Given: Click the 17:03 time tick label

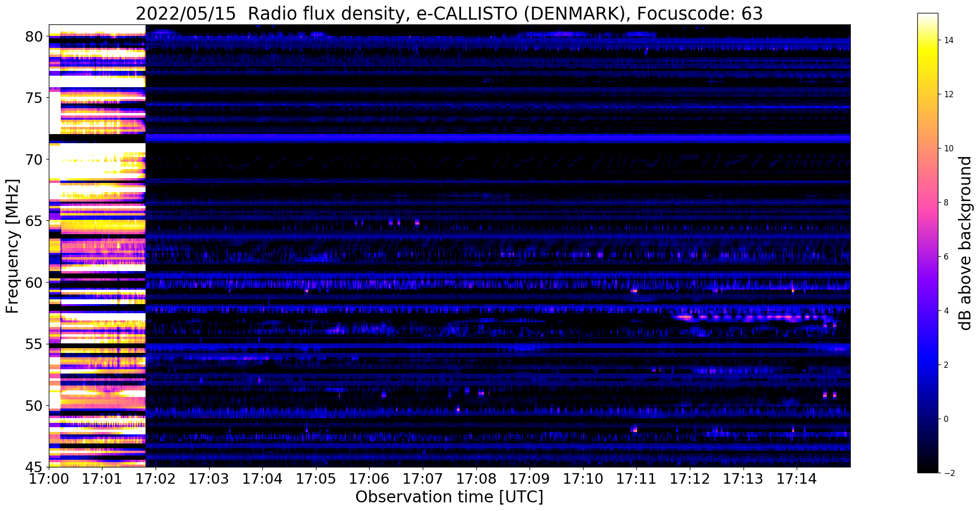Looking at the screenshot, I should click(x=209, y=479).
